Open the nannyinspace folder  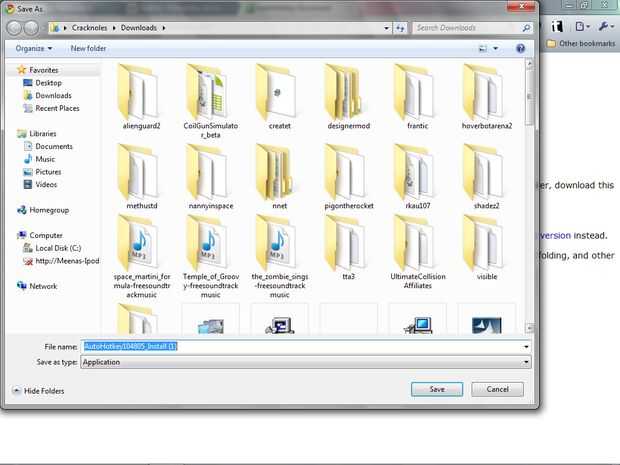[210, 177]
